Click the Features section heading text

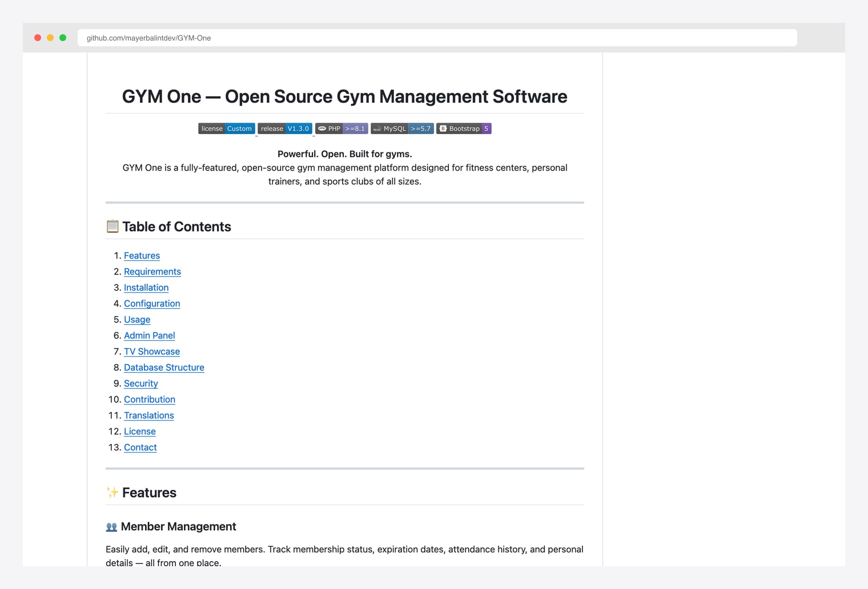click(x=149, y=493)
